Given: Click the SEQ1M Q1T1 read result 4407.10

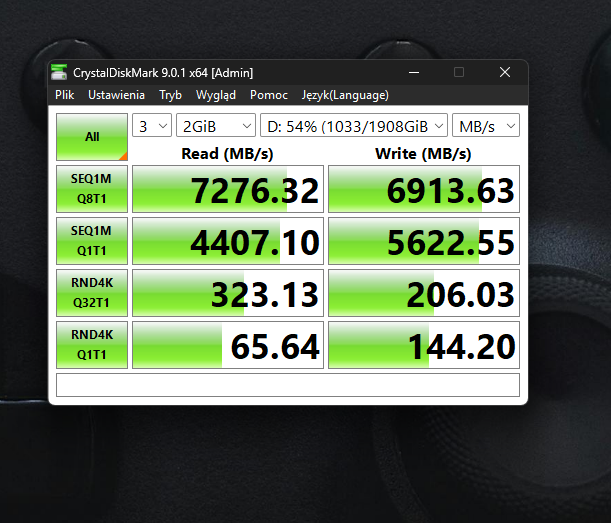Looking at the screenshot, I should click(x=228, y=241).
